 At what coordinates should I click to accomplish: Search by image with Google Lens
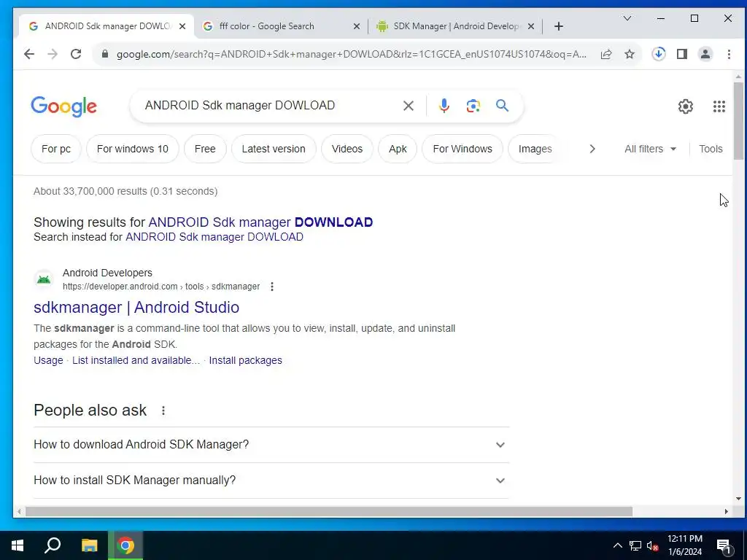click(473, 105)
